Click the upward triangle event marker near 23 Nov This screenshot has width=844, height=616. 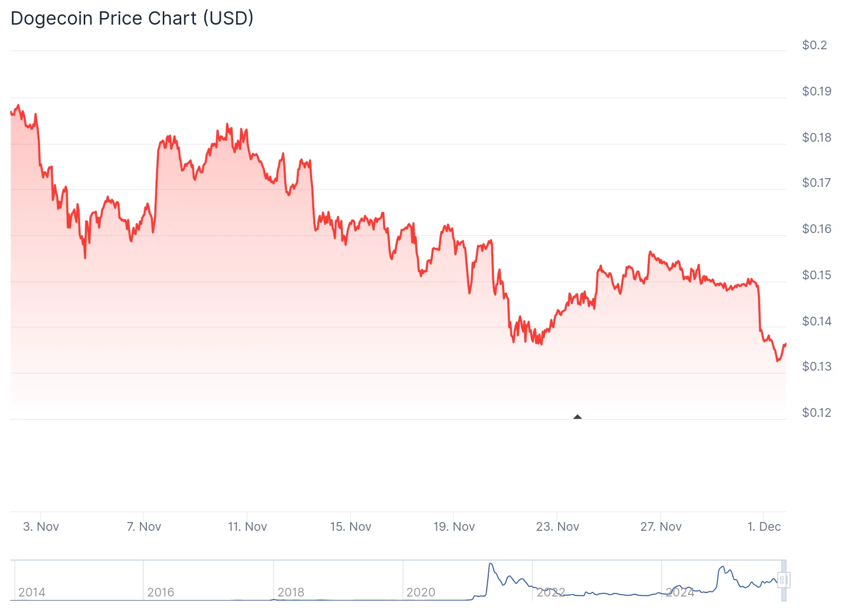point(578,417)
